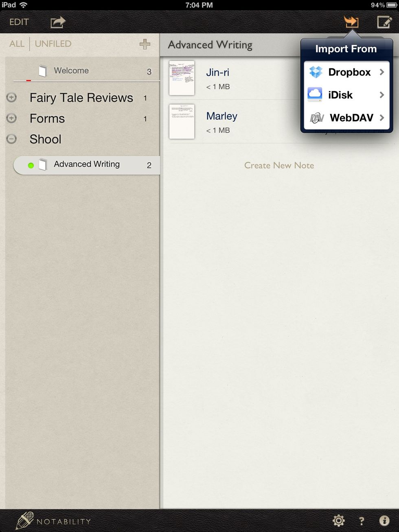Open help question mark icon
This screenshot has height=532, width=399.
point(361,521)
